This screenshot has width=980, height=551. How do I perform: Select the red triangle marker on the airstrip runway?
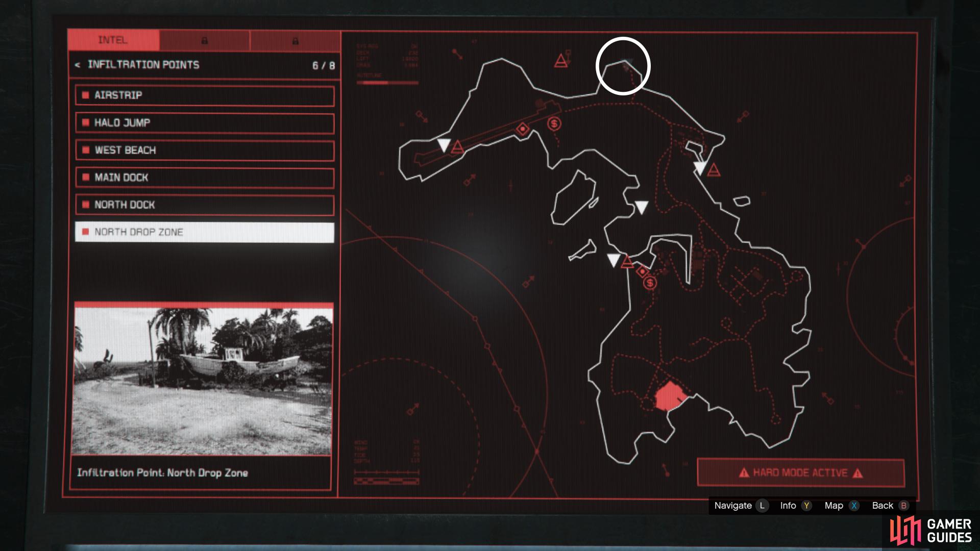click(458, 147)
